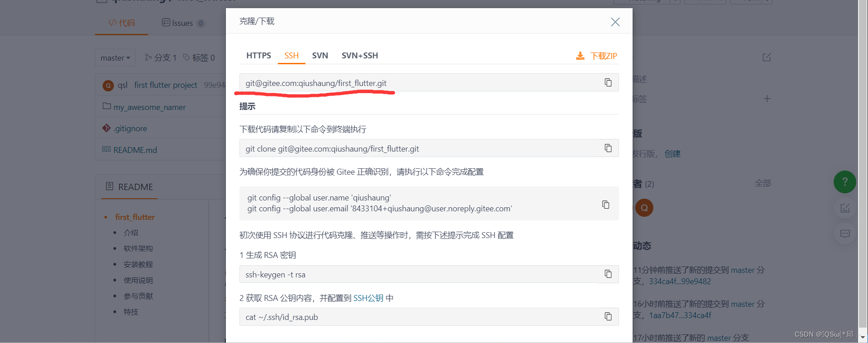Copy the cat id_rsa.pub command
The height and width of the screenshot is (343, 868).
[608, 316]
